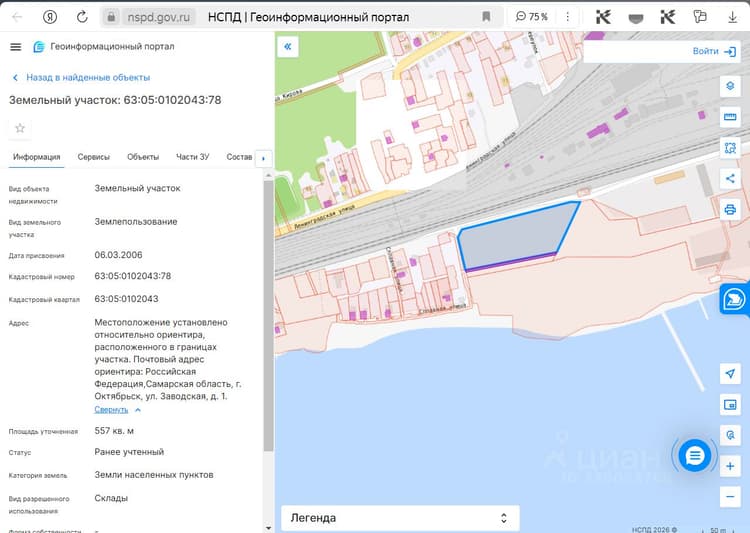The image size is (750, 533).
Task: Click the info panel vertical scrollbar
Action: click(x=268, y=316)
